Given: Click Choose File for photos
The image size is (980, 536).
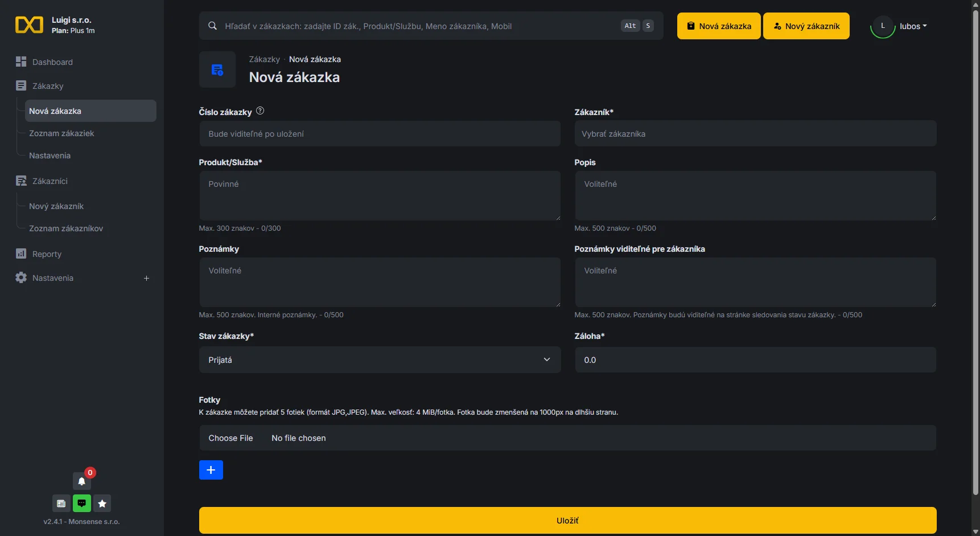Looking at the screenshot, I should 230,438.
